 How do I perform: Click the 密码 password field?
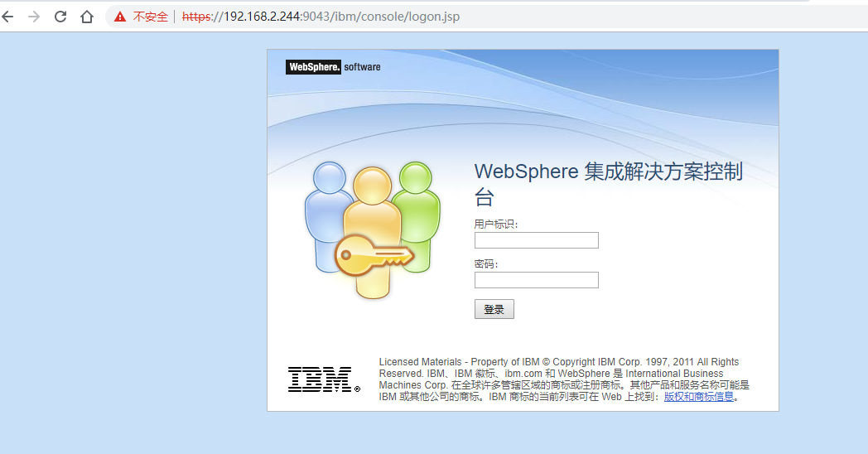click(537, 280)
